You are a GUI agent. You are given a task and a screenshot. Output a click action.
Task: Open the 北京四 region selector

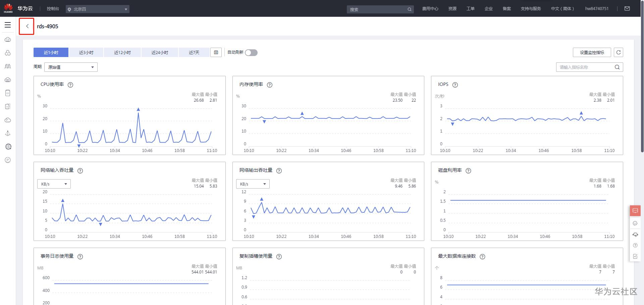[97, 9]
